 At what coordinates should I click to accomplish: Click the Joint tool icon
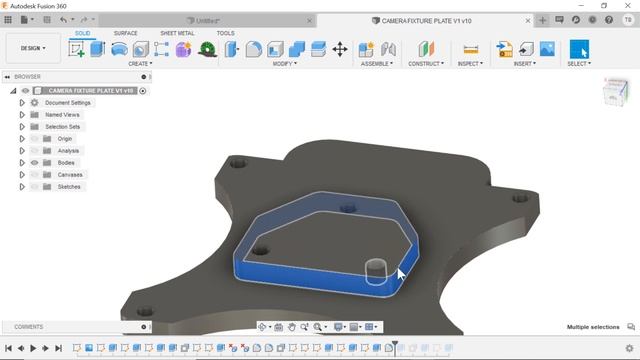click(x=388, y=49)
